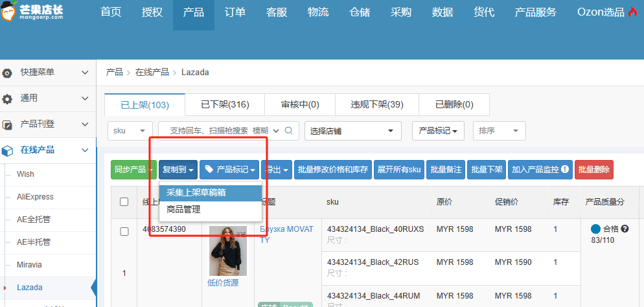This screenshot has height=307, width=644.
Task: Open the Ozon选品 fire icon link
Action: click(x=632, y=12)
